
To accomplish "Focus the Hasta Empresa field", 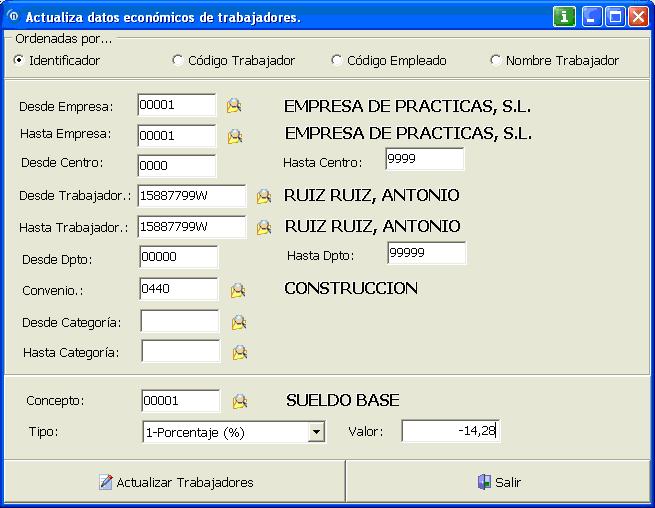I will (177, 135).
